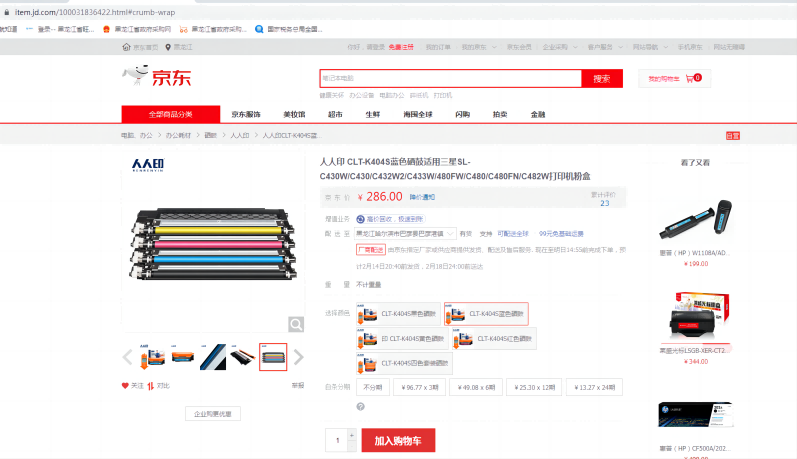Open 拍卖 navigation item

(500, 114)
